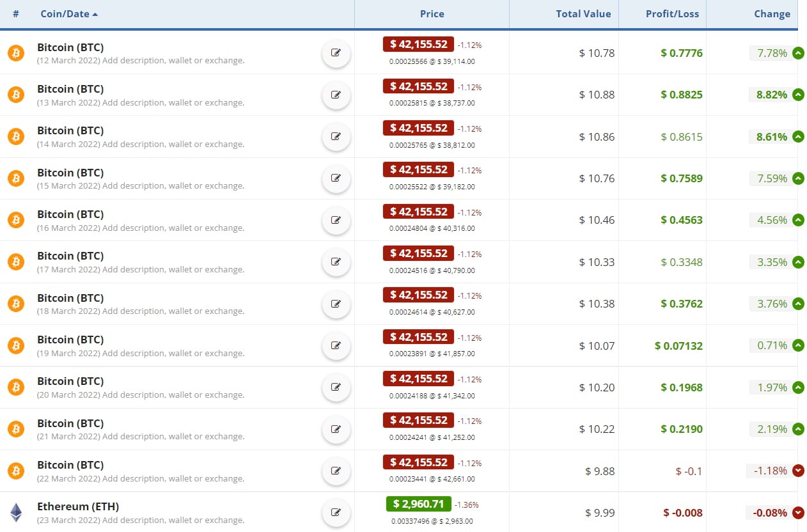Click purchase detail 0.00025566 @ $ 39,114.00
Viewport: 807px width, 532px height.
pyautogui.click(x=432, y=61)
